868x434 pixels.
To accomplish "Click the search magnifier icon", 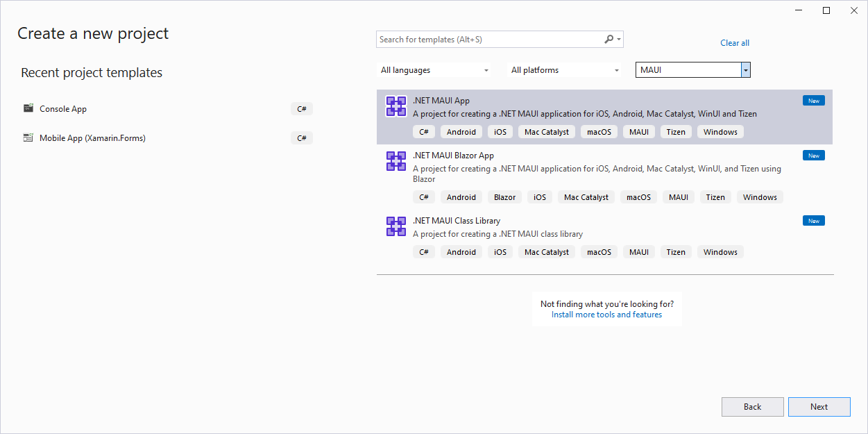I will 609,40.
